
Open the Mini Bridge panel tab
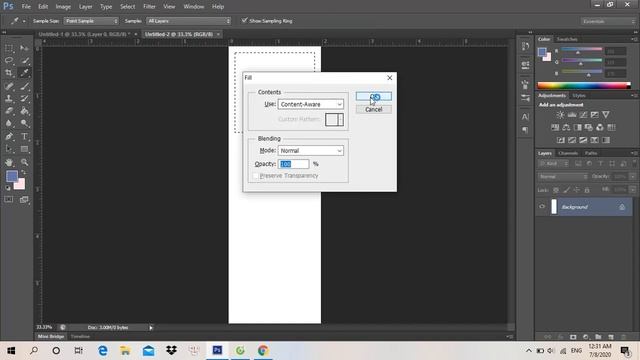pos(51,336)
